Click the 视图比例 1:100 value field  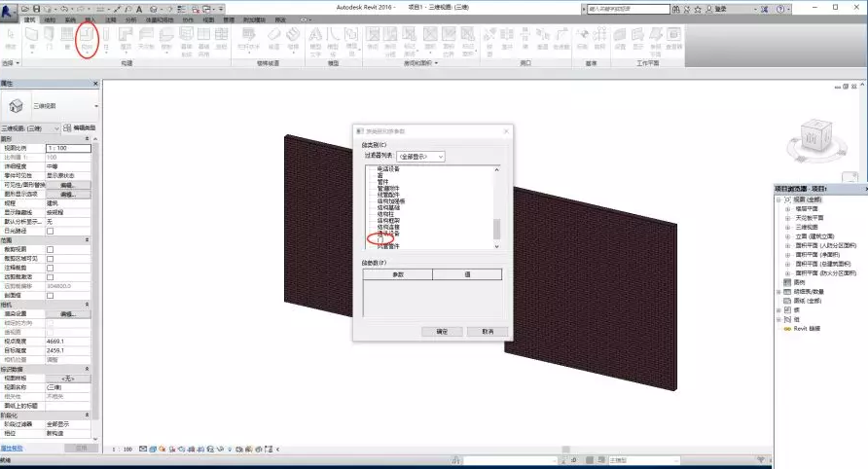tap(68, 148)
